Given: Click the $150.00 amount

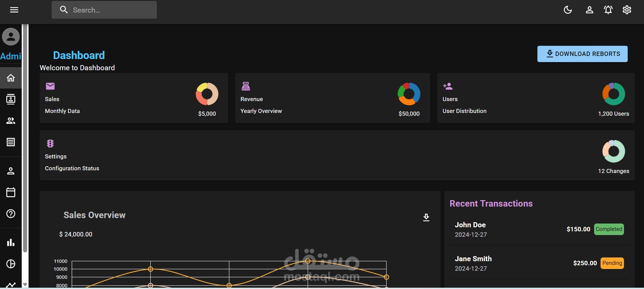Looking at the screenshot, I should tap(578, 229).
